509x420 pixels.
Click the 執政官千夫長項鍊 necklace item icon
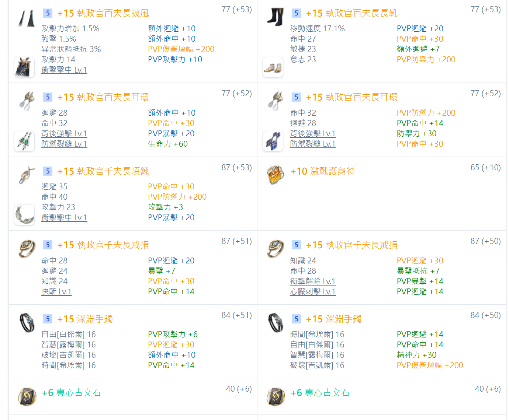click(x=27, y=175)
